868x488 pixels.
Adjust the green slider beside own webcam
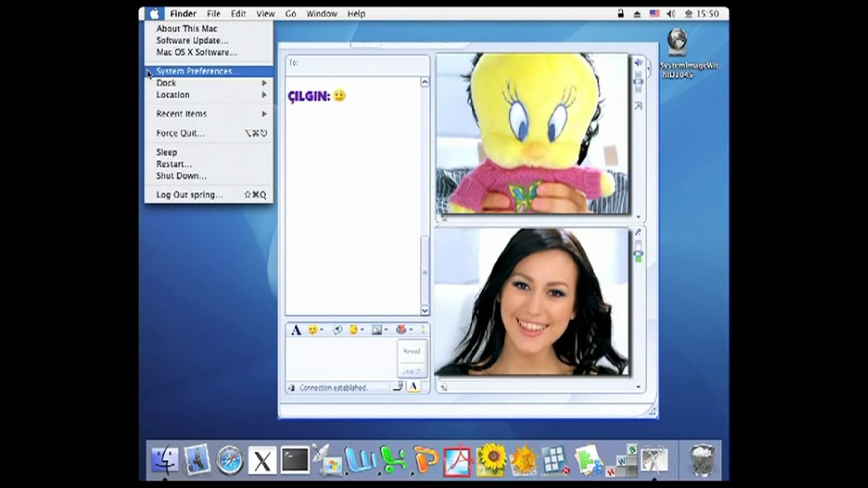pos(638,255)
